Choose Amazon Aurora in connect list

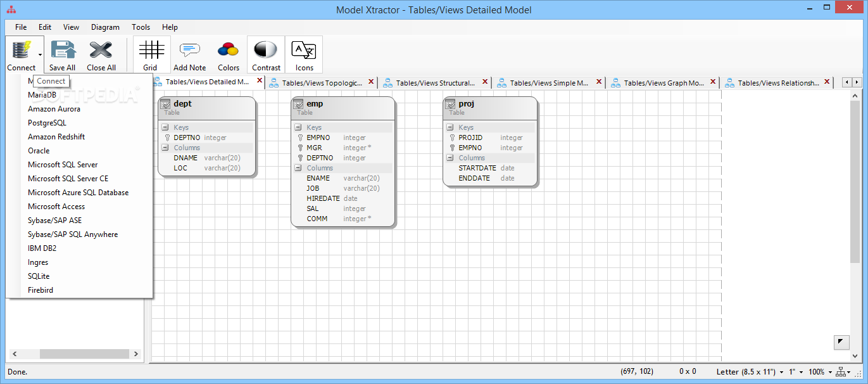pos(79,109)
